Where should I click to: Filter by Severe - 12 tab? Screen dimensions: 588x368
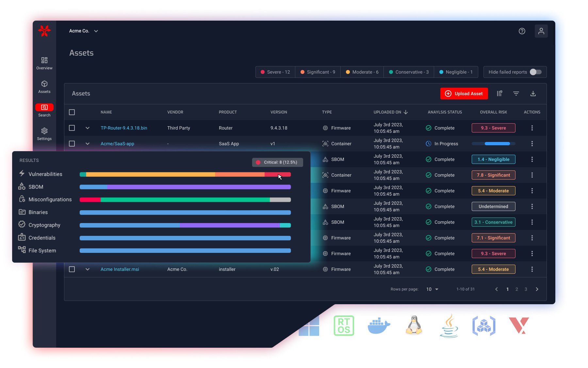coord(275,72)
